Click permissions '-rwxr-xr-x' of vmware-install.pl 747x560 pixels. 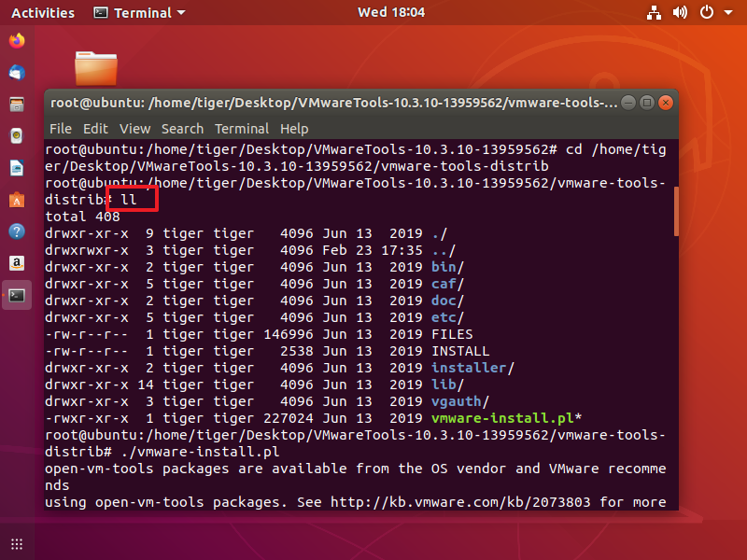(87, 418)
